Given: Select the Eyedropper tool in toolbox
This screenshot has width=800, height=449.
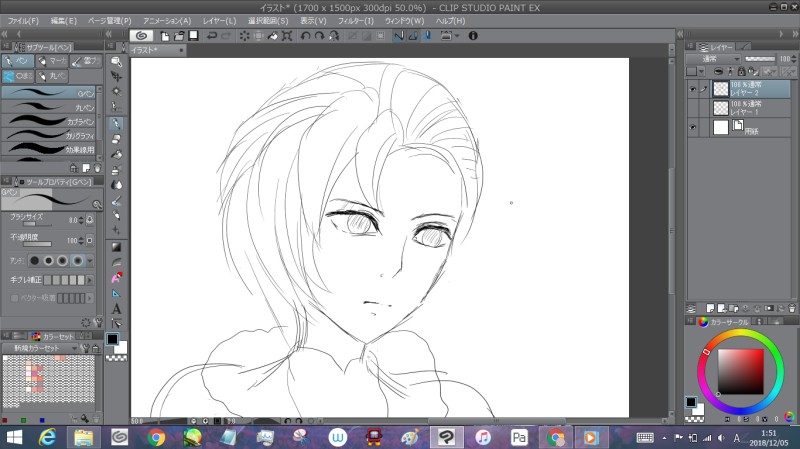Looking at the screenshot, I should tap(116, 107).
